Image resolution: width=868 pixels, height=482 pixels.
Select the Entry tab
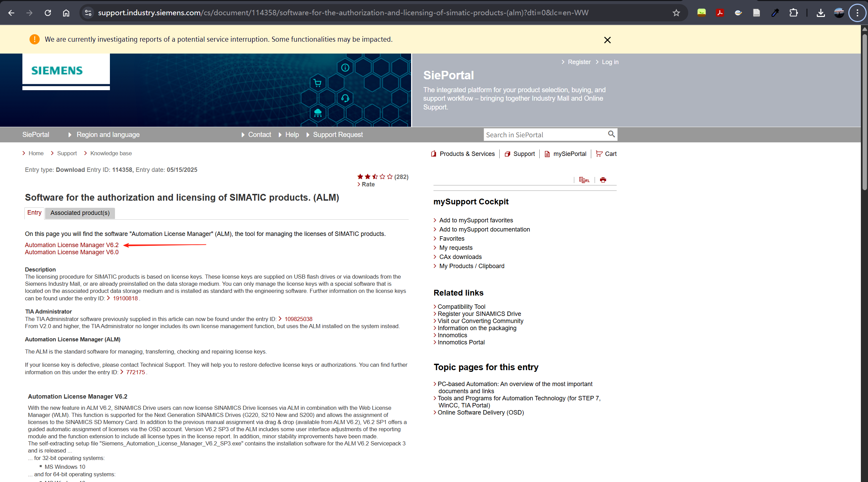point(34,213)
